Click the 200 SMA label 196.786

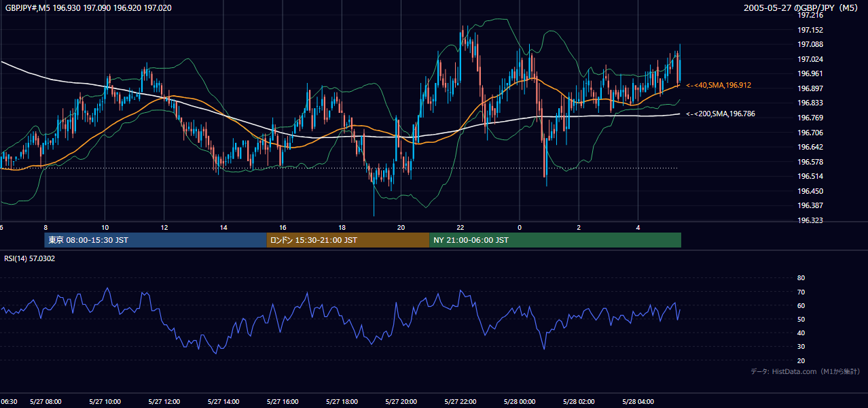(x=721, y=114)
